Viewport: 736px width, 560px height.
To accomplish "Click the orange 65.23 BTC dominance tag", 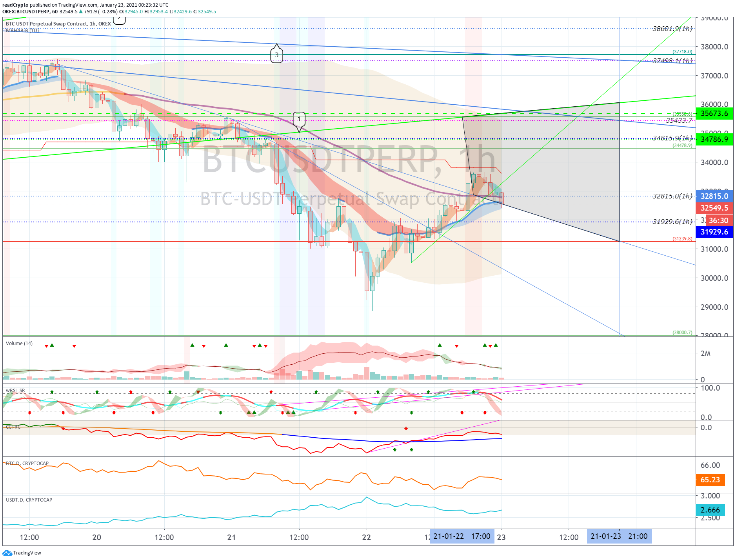I will tap(710, 480).
